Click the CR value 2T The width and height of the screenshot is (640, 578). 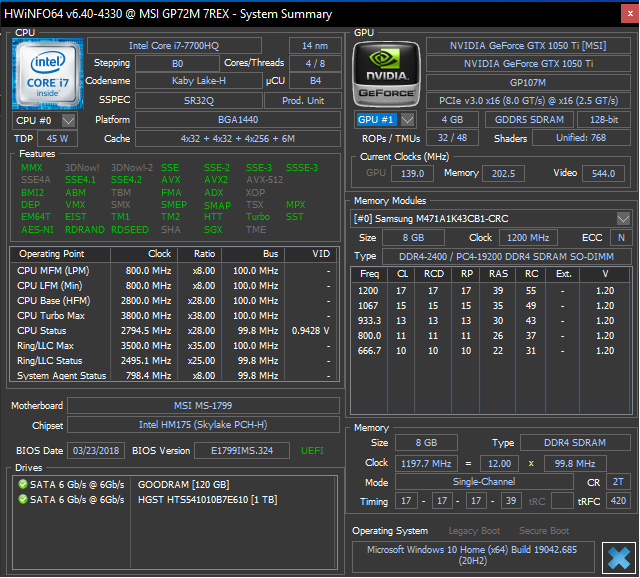(x=618, y=482)
